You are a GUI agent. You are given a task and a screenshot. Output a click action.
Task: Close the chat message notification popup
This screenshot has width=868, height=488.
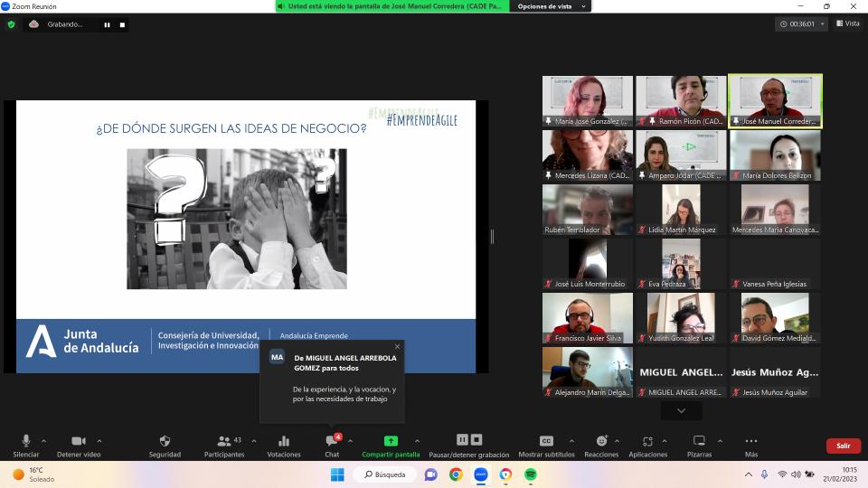pos(397,346)
